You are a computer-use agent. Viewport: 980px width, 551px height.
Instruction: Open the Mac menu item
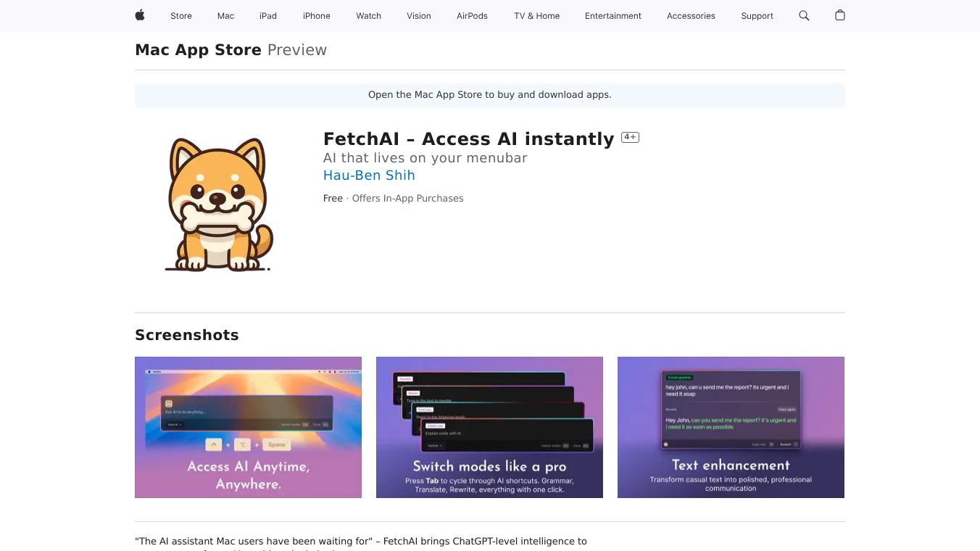226,16
